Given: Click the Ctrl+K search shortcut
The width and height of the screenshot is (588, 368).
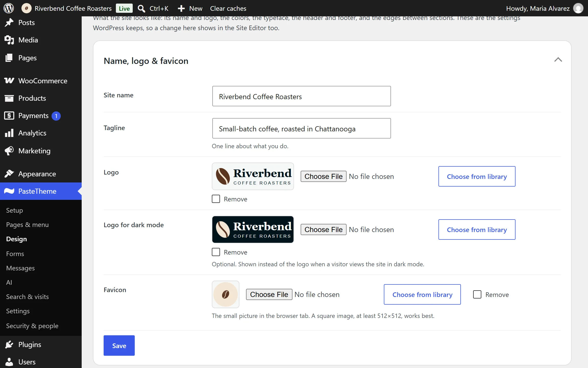Looking at the screenshot, I should click(x=159, y=8).
